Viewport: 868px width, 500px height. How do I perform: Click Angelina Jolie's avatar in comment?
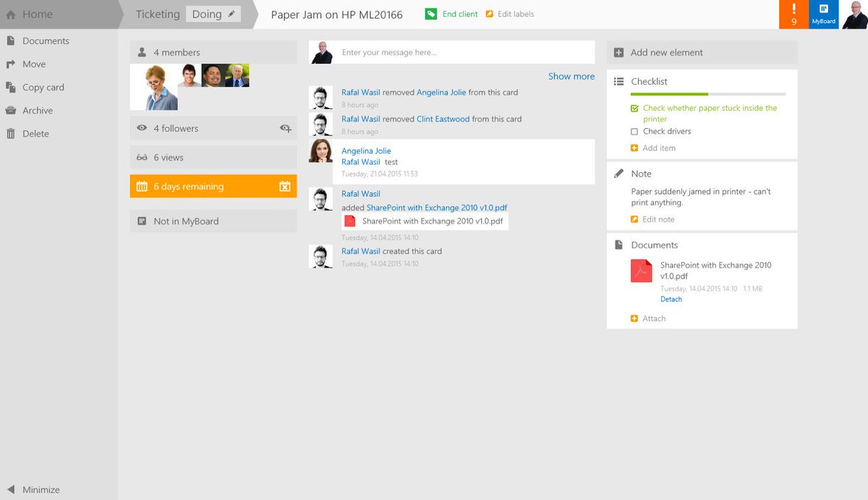coord(321,151)
